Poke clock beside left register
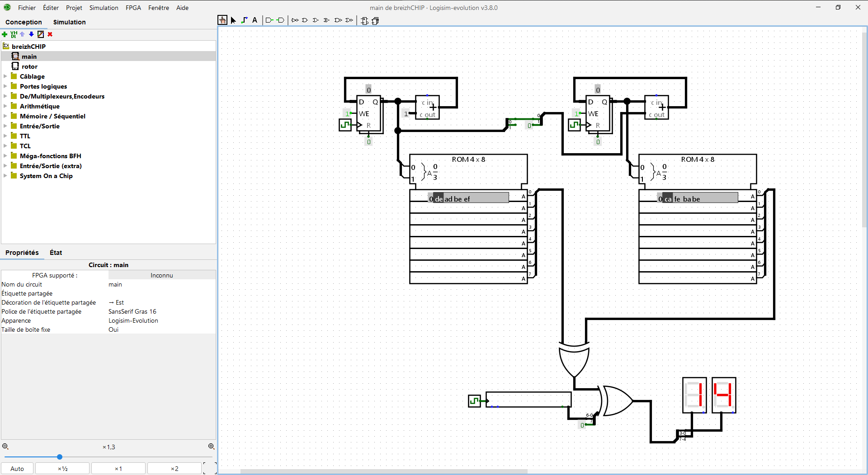This screenshot has width=868, height=475. pos(345,125)
